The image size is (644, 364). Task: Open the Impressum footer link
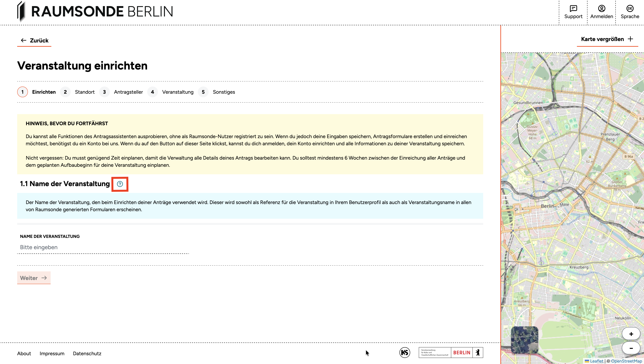pyautogui.click(x=52, y=353)
